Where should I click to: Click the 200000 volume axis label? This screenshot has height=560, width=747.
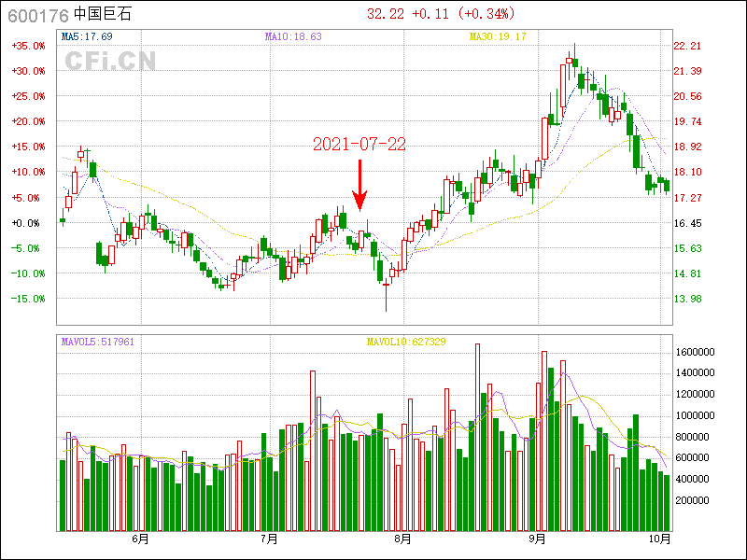click(692, 500)
